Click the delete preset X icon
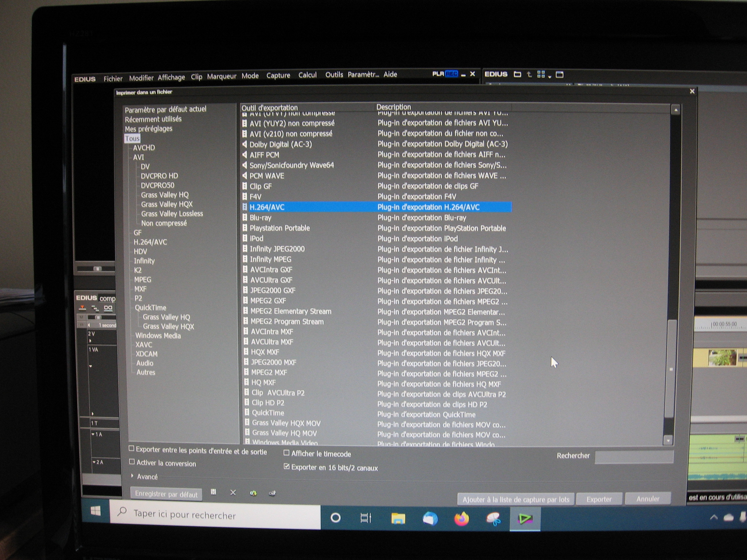 pos(233,493)
